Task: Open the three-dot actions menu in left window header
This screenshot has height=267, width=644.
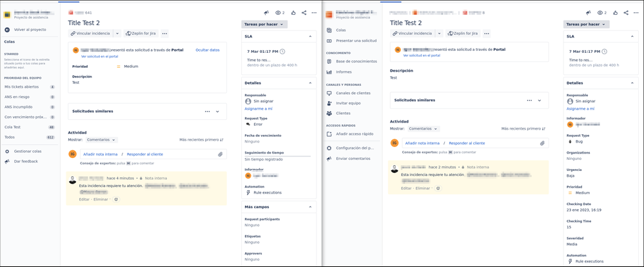Action: pyautogui.click(x=314, y=13)
